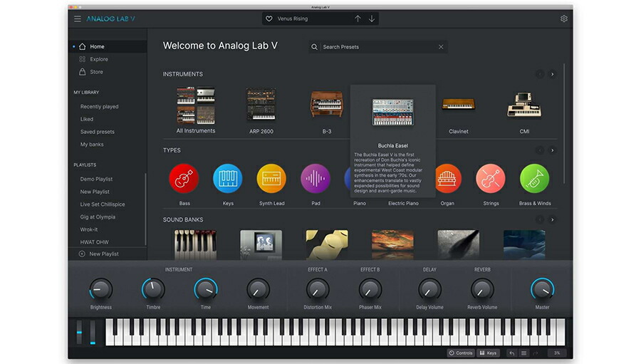Screen dimensions: 641x364
Task: Choose the ARP 2600 instrument
Action: click(261, 105)
